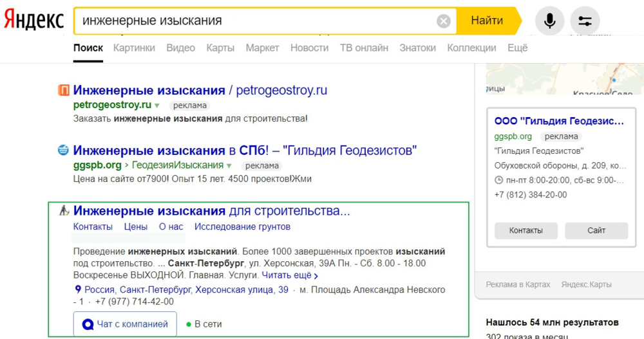
Task: Click green petrogeostroy.ru URL
Action: [x=112, y=105]
